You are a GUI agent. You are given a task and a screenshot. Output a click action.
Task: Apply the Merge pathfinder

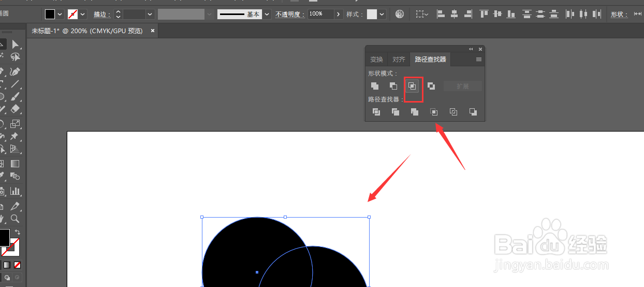tap(415, 112)
